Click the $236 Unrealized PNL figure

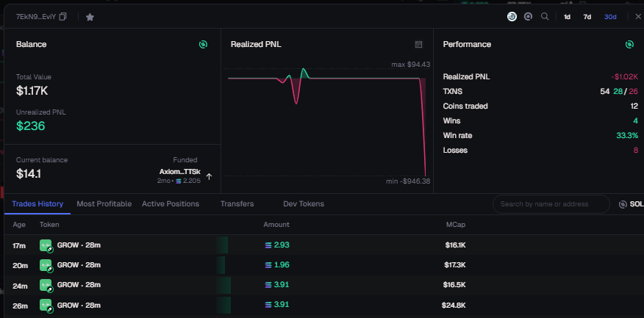click(30, 126)
